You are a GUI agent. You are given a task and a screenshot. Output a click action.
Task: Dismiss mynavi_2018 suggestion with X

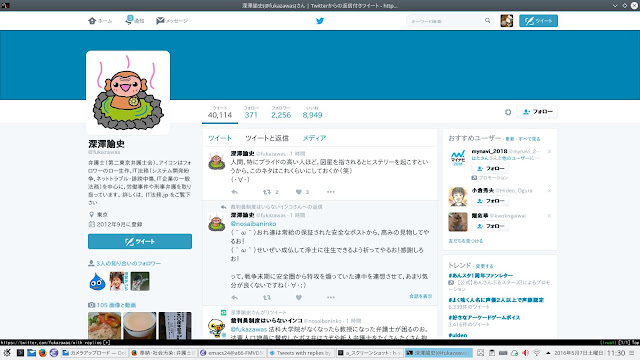coord(549,151)
